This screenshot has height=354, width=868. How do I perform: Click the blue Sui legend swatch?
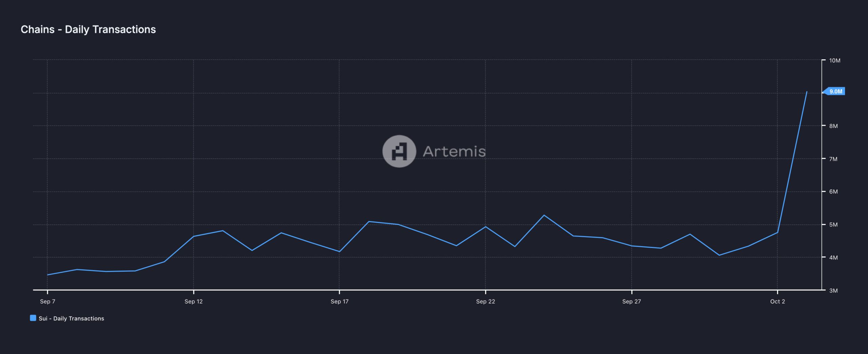click(33, 318)
